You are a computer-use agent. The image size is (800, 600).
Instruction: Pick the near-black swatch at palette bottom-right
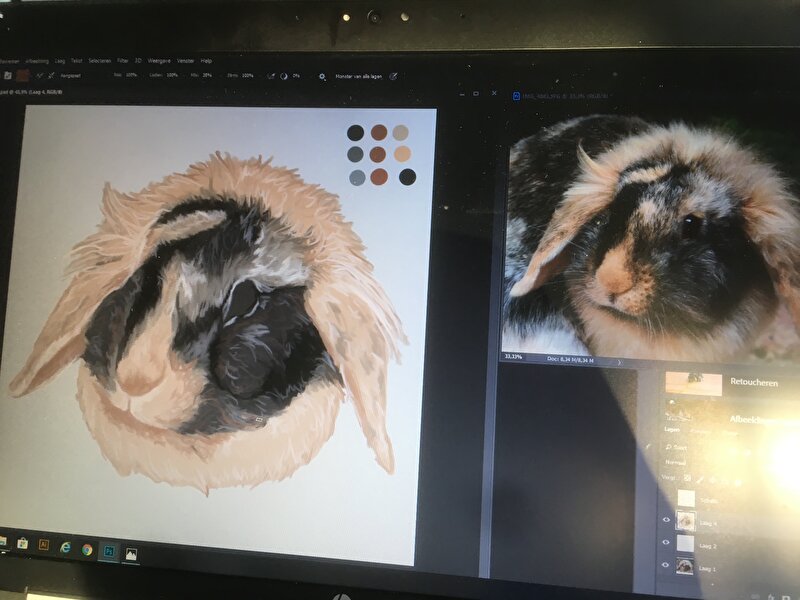pyautogui.click(x=407, y=177)
